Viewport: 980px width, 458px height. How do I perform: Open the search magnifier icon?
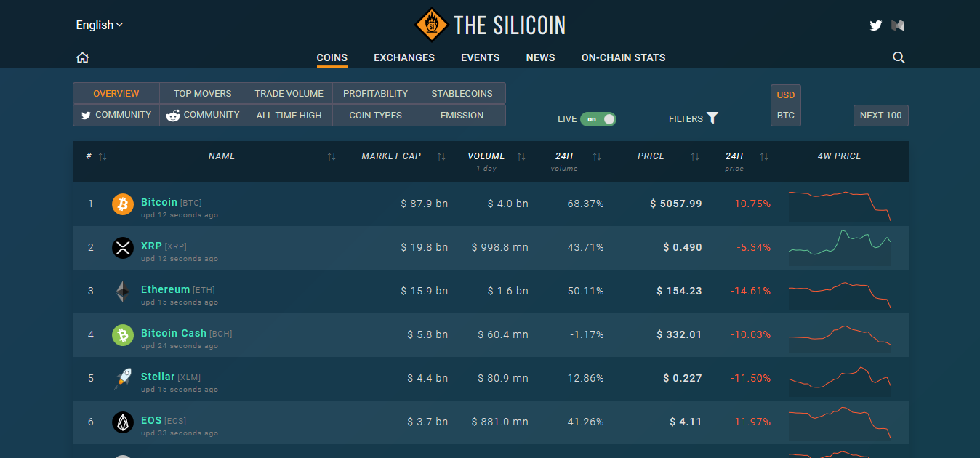pyautogui.click(x=899, y=57)
